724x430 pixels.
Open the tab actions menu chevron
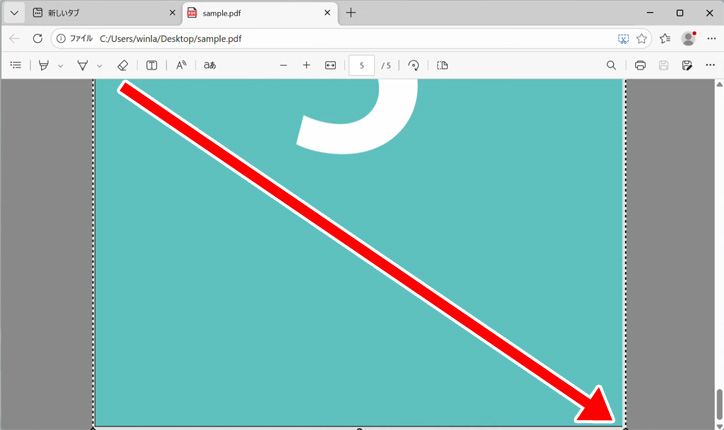coord(14,13)
